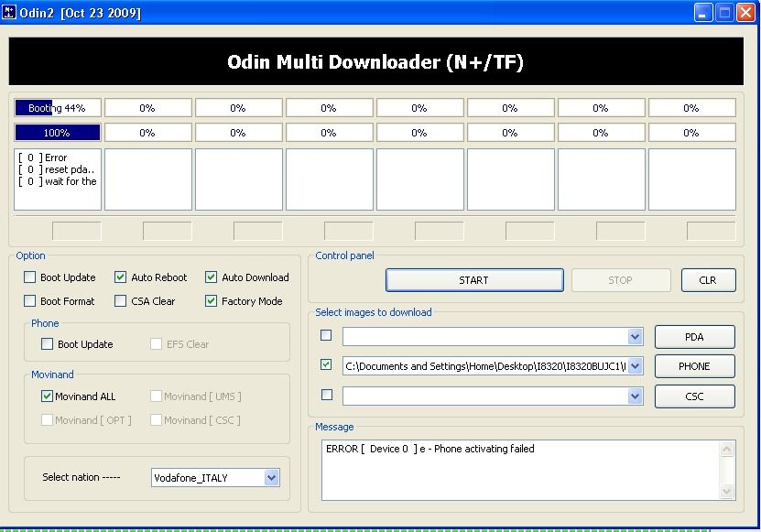Open the PDA file path dropdown
This screenshot has width=761, height=532.
tap(635, 336)
